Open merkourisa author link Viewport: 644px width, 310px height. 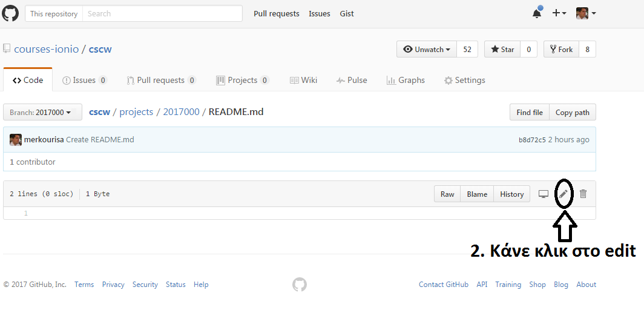[x=44, y=140]
